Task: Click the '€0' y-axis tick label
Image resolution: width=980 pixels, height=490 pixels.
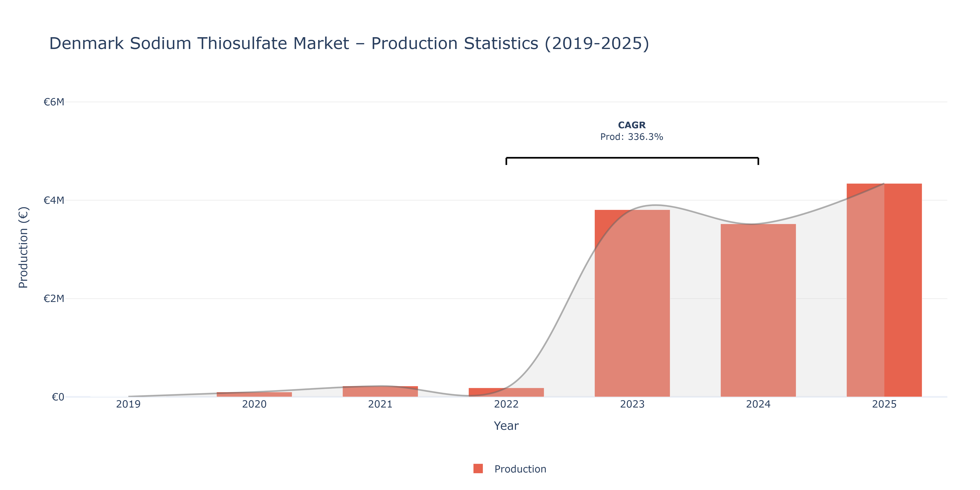Action: point(58,397)
